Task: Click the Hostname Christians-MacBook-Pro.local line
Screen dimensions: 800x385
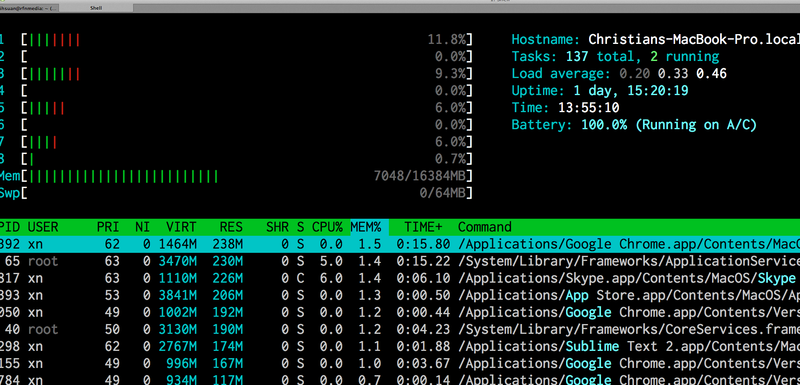Action: [x=656, y=40]
